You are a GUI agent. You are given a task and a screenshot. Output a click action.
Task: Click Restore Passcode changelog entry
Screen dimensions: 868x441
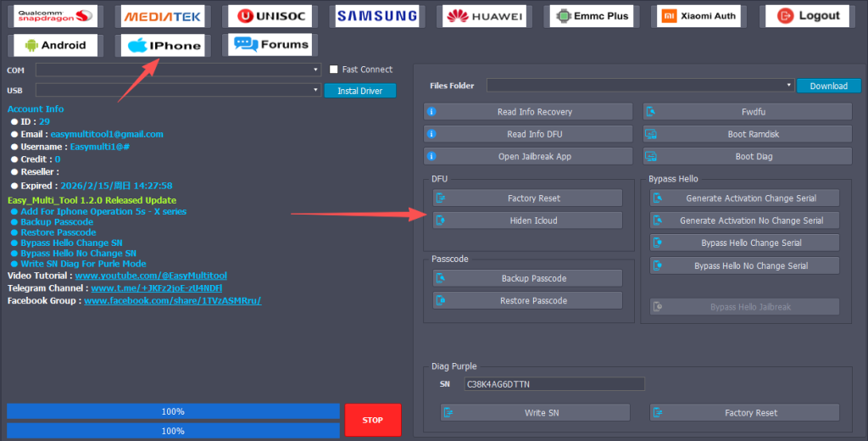click(x=58, y=232)
